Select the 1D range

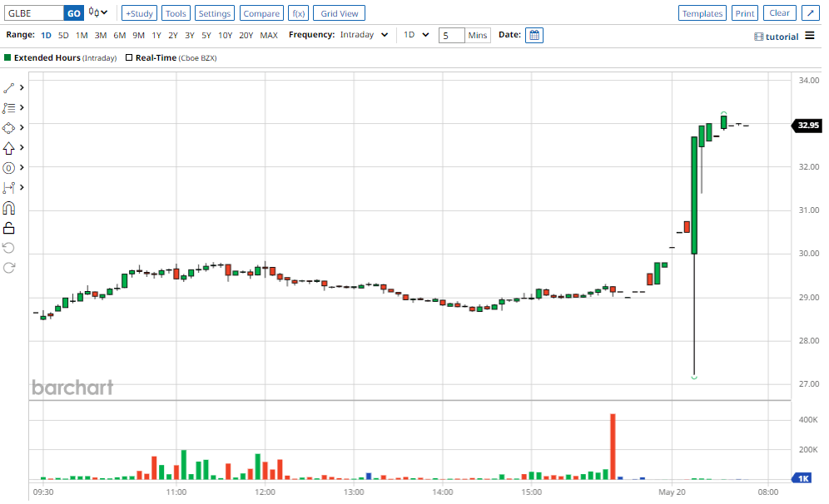point(46,36)
